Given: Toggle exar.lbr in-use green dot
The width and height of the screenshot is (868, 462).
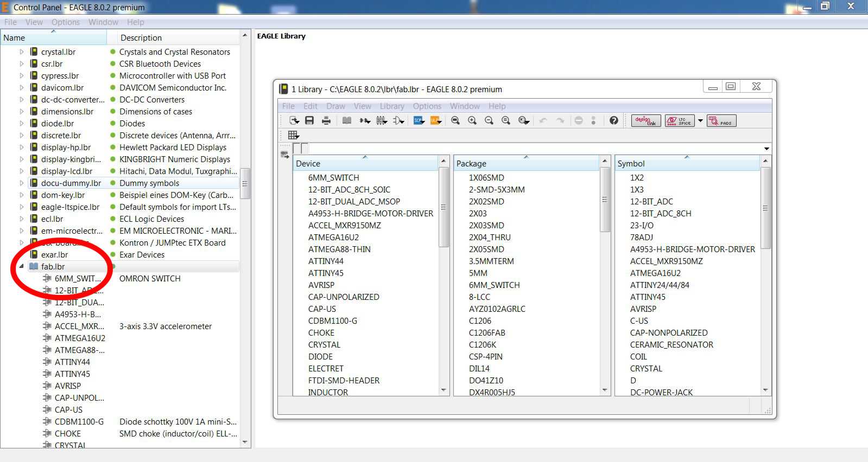Looking at the screenshot, I should click(x=113, y=255).
